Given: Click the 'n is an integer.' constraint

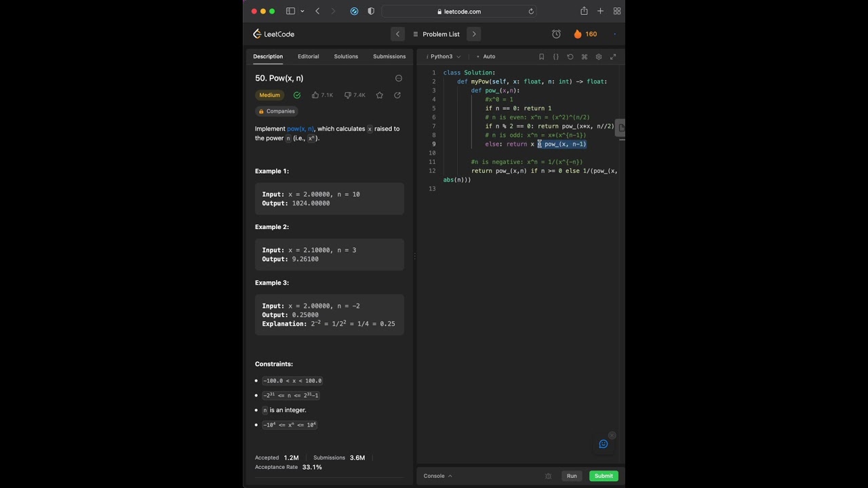Looking at the screenshot, I should point(285,410).
